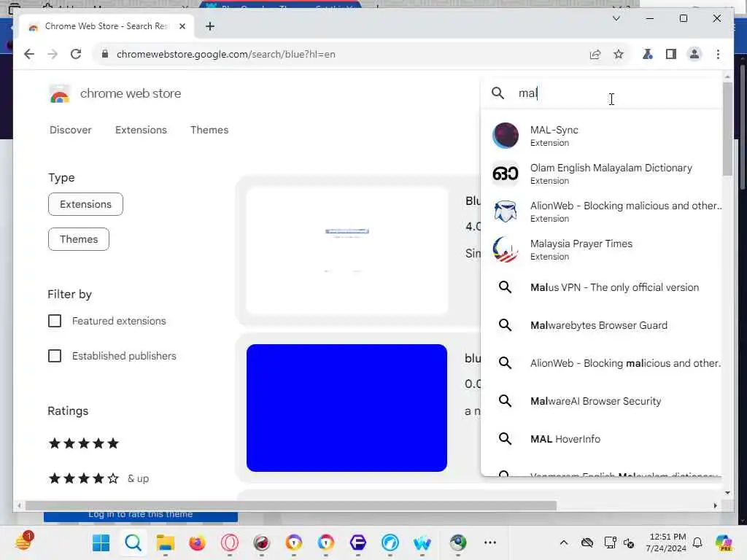747x560 pixels.
Task: Open the solid blue theme thumbnail
Action: [347, 408]
